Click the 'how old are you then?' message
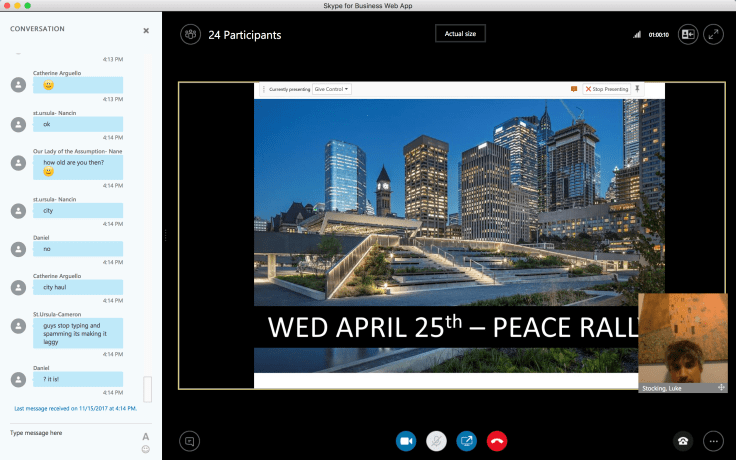 tap(78, 167)
